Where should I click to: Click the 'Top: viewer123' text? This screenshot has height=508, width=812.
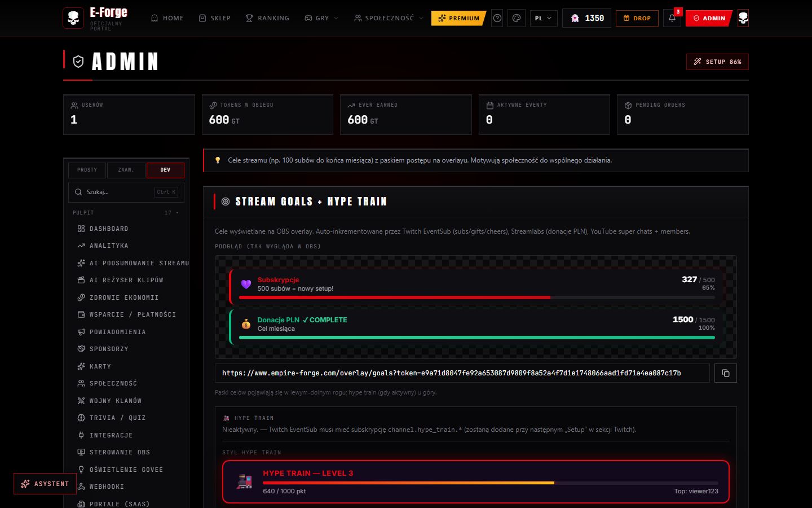696,491
